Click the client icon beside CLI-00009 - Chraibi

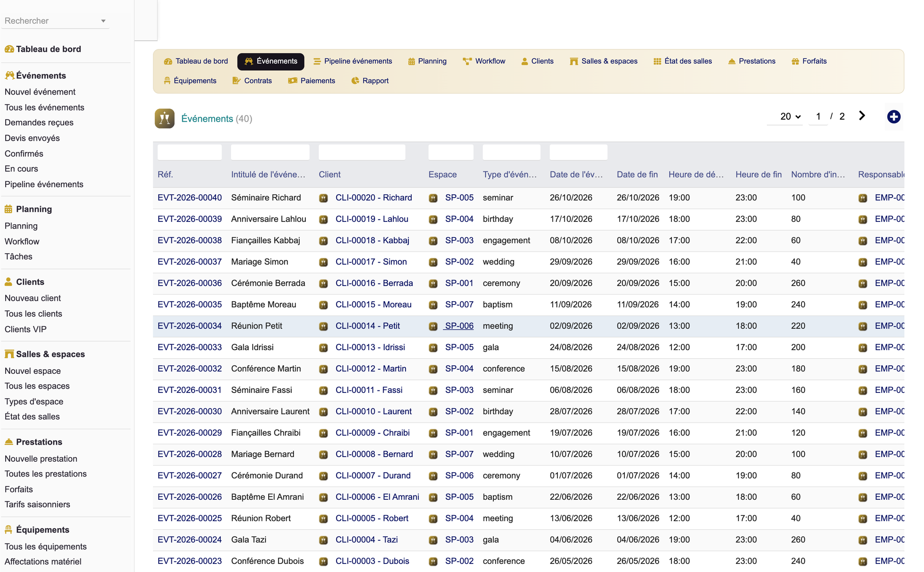[323, 433]
